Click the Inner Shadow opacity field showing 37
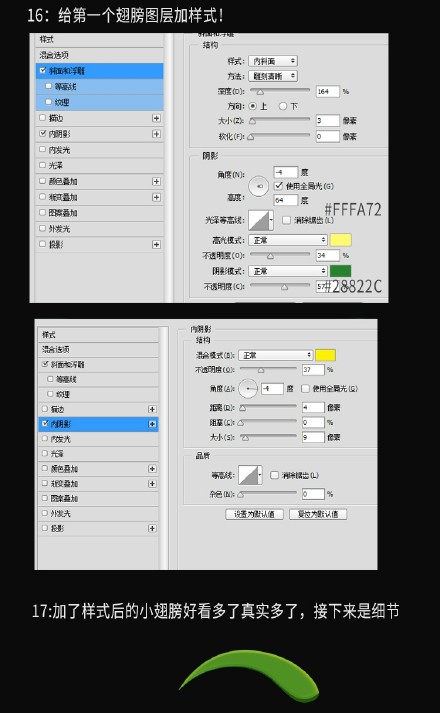Image resolution: width=440 pixels, height=713 pixels. point(313,370)
